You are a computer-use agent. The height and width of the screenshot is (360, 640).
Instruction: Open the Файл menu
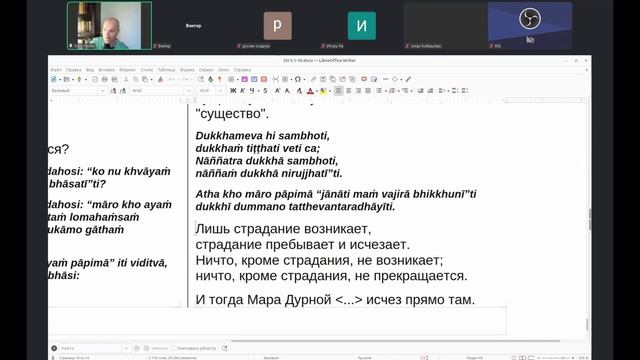coord(56,70)
